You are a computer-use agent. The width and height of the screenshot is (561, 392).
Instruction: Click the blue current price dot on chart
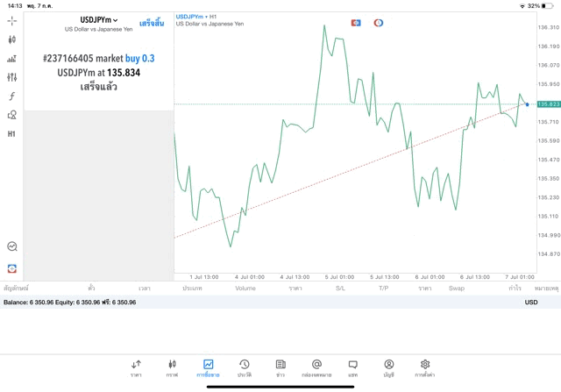tap(527, 104)
